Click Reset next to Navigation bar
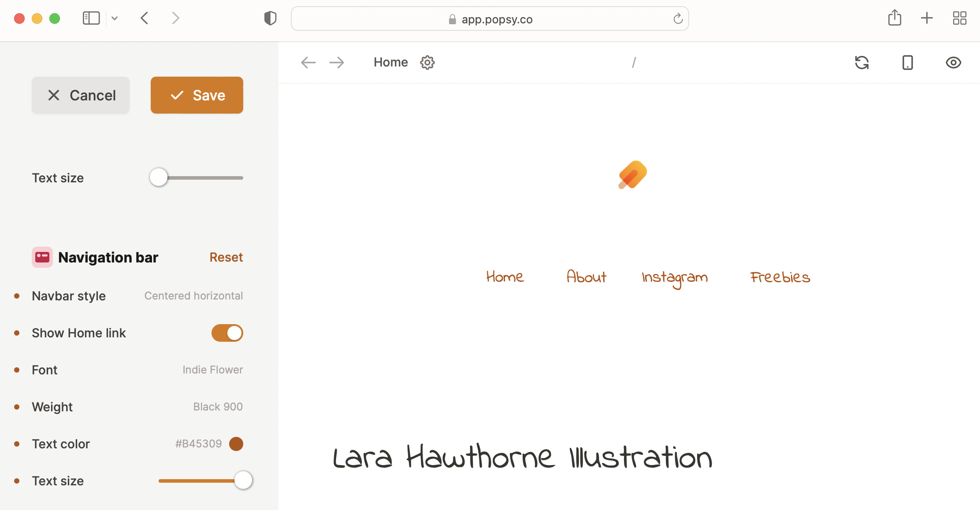Image resolution: width=980 pixels, height=510 pixels. pos(226,257)
